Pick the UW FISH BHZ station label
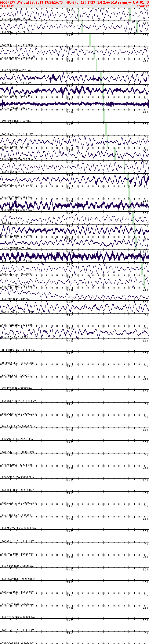 [x=17, y=71]
